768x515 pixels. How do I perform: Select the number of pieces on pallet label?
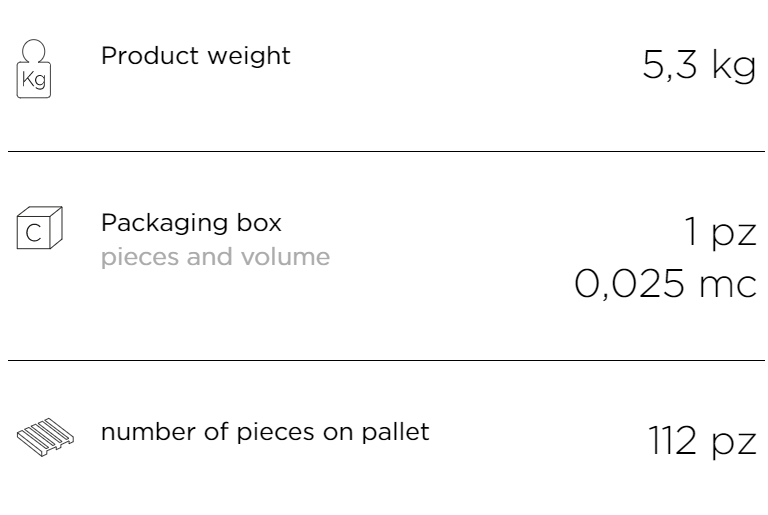(x=265, y=433)
